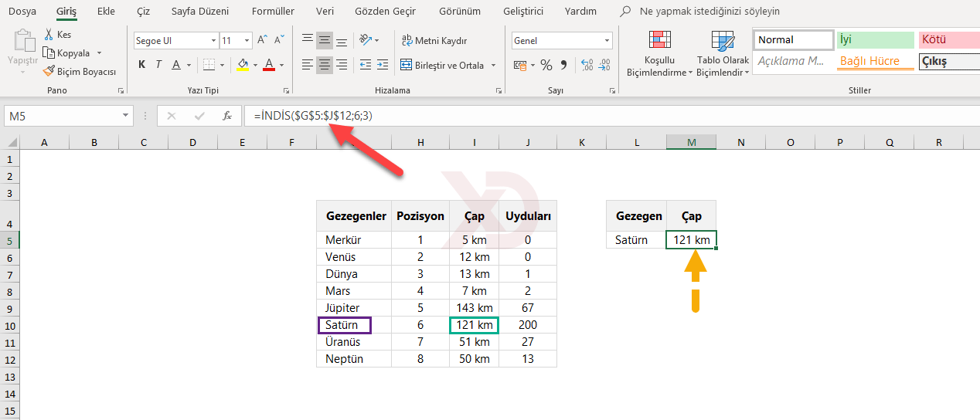The width and height of the screenshot is (980, 420).
Task: Switch to the Formüller tab
Action: click(x=273, y=12)
